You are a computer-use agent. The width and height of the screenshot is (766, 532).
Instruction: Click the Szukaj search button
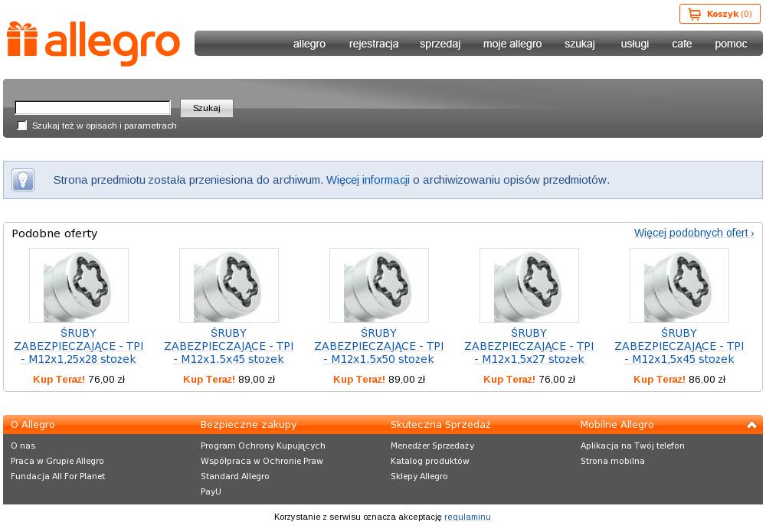tap(207, 108)
